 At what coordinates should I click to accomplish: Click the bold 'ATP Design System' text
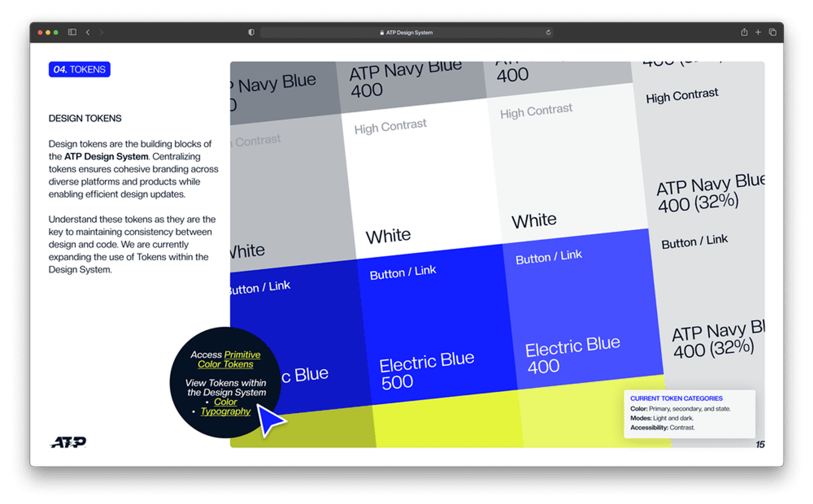click(106, 156)
